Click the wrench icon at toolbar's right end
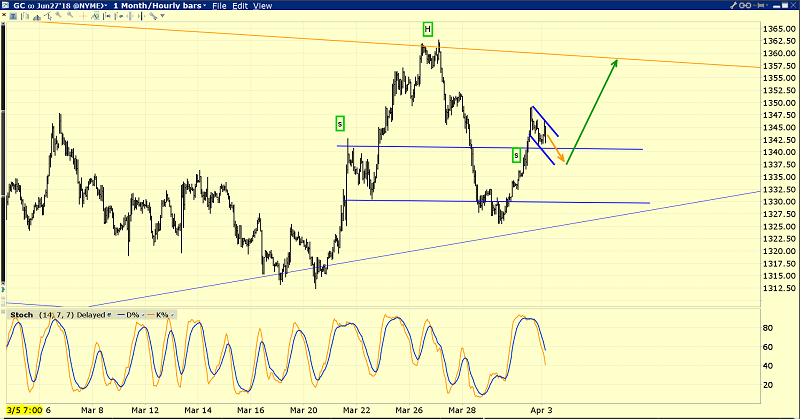800x419 pixels. click(x=152, y=16)
